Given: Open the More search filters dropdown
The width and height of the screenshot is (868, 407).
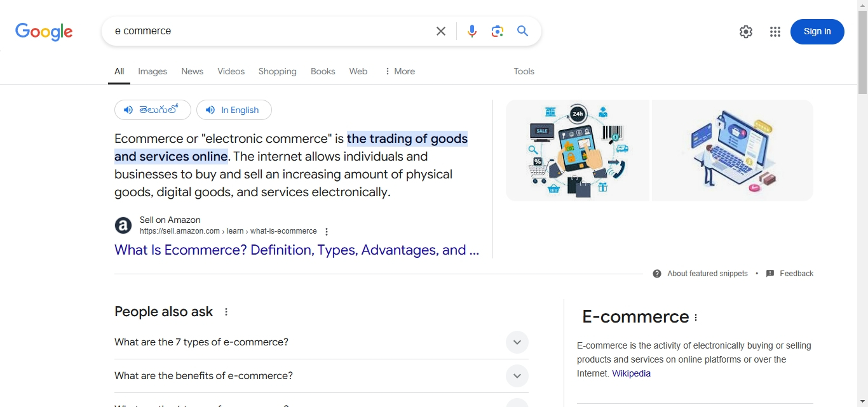Looking at the screenshot, I should pos(400,72).
